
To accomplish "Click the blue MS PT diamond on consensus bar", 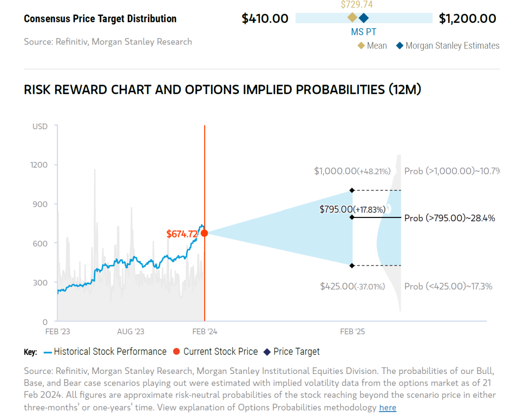I will coord(363,18).
